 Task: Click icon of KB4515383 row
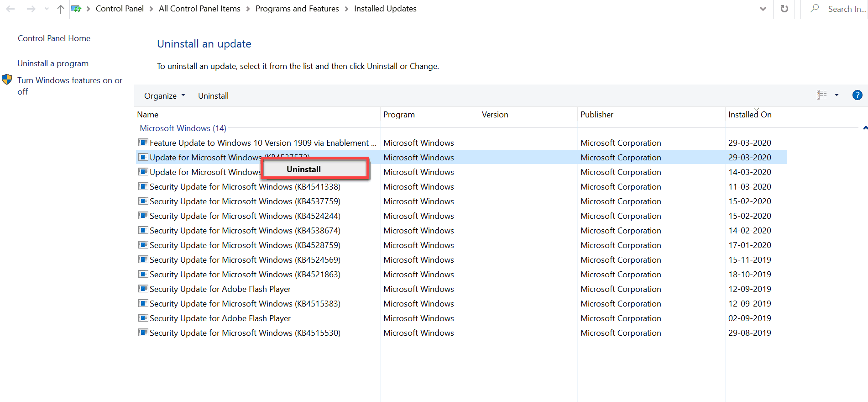pyautogui.click(x=143, y=303)
